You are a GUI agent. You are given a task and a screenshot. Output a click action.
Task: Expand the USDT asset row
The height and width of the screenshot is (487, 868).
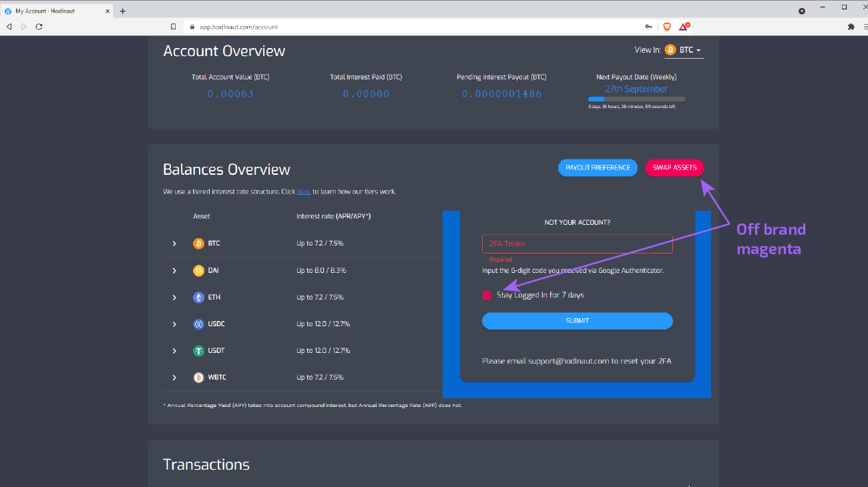174,351
